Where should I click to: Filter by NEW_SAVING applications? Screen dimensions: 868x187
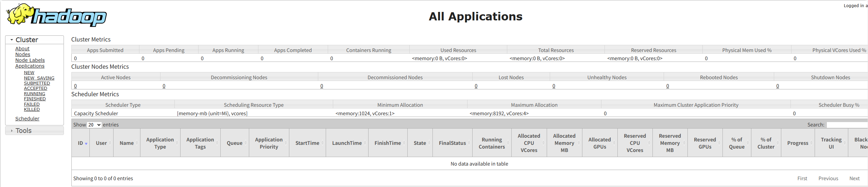(x=39, y=78)
